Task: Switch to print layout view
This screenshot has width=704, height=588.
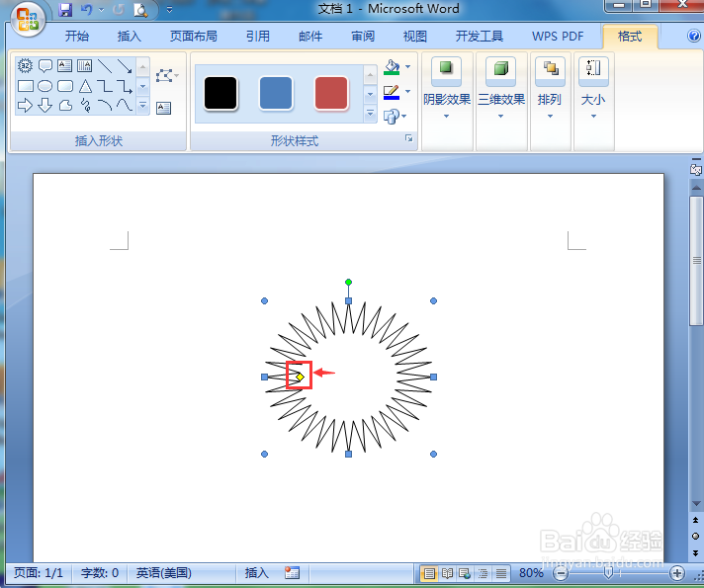Action: pyautogui.click(x=429, y=573)
